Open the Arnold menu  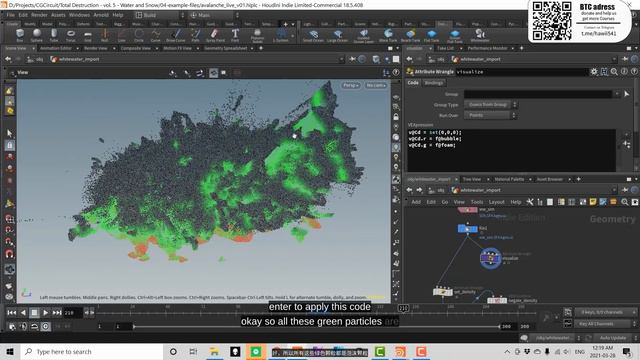[x=101, y=15]
